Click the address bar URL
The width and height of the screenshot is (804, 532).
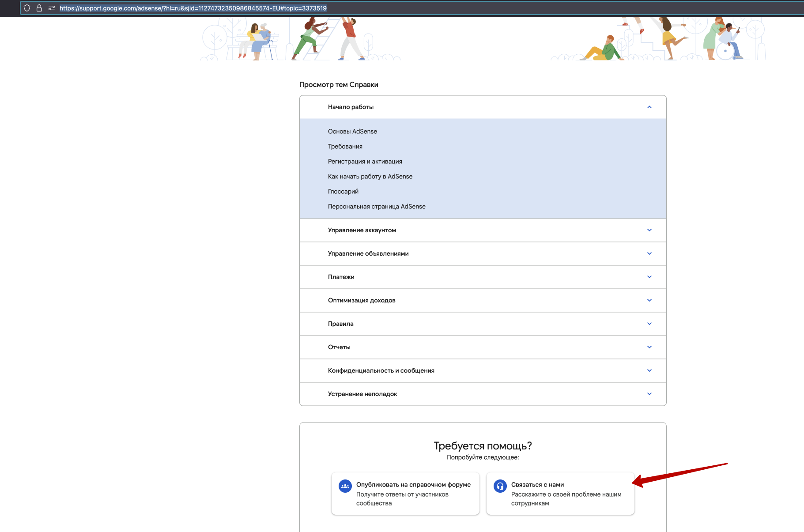(193, 8)
